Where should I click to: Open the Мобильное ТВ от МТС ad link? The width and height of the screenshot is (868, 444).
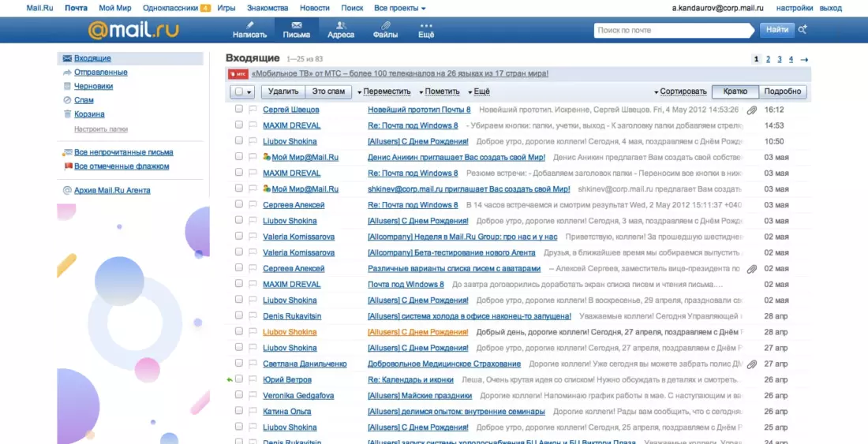click(x=400, y=73)
